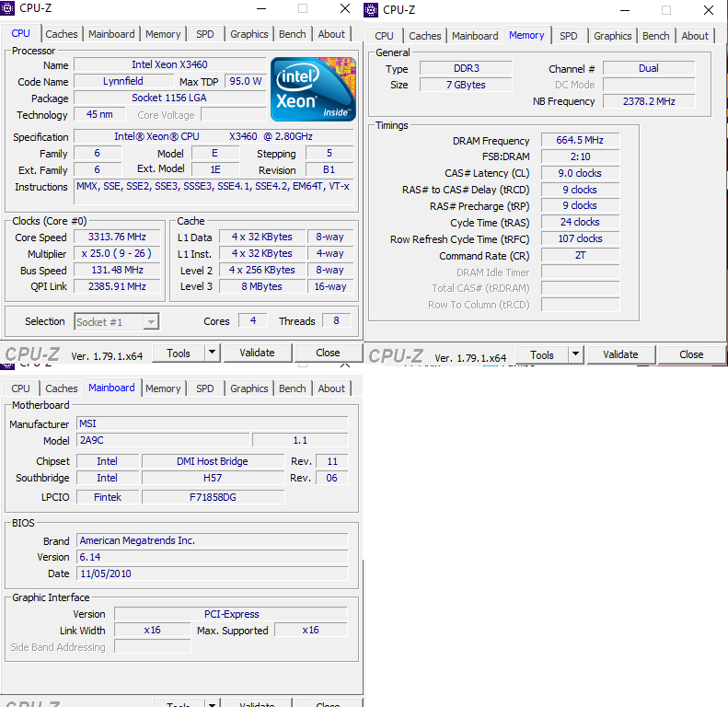728x707 pixels.
Task: Click the CPU-Z icon in the left title bar
Action: pos(9,8)
